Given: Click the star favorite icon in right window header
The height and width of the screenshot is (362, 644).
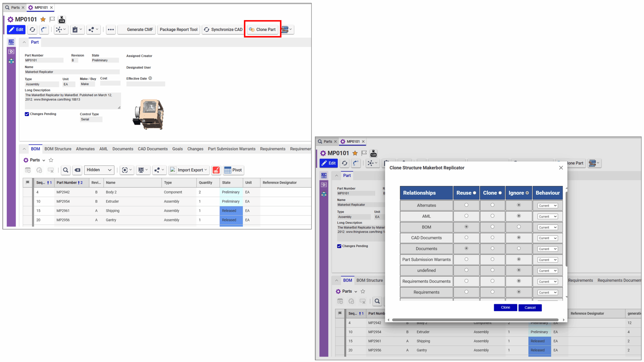Looking at the screenshot, I should point(355,153).
